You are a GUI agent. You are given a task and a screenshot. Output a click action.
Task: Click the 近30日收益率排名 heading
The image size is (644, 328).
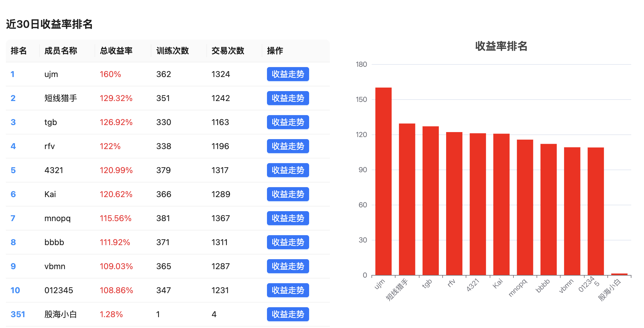[49, 24]
